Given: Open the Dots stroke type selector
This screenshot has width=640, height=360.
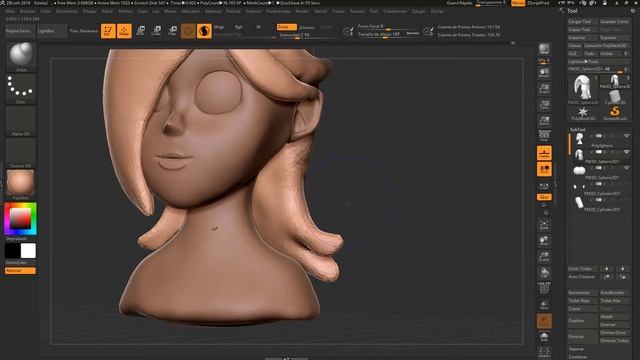Looking at the screenshot, I should (21, 89).
